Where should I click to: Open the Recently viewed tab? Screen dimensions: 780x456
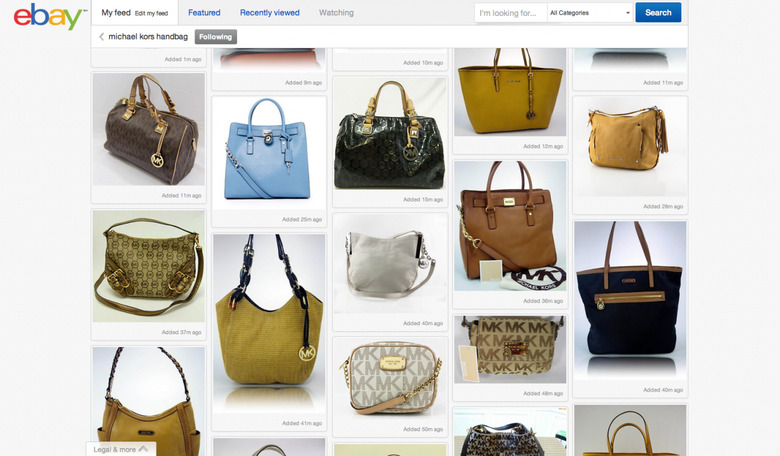pyautogui.click(x=270, y=13)
